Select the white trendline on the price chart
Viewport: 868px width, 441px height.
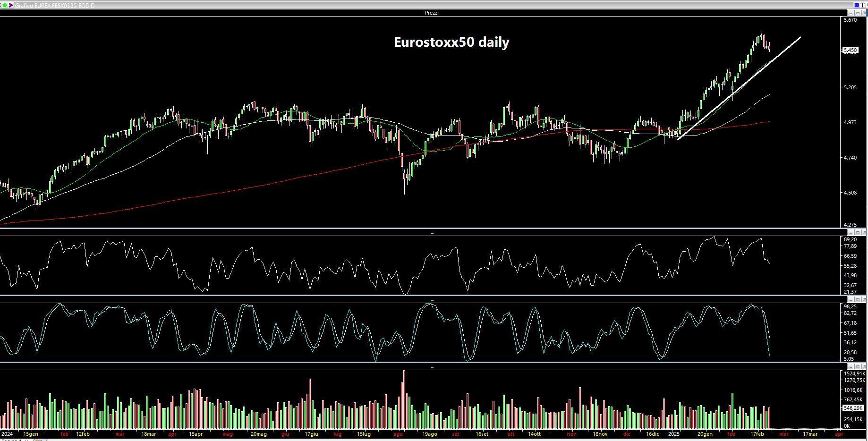point(739,88)
